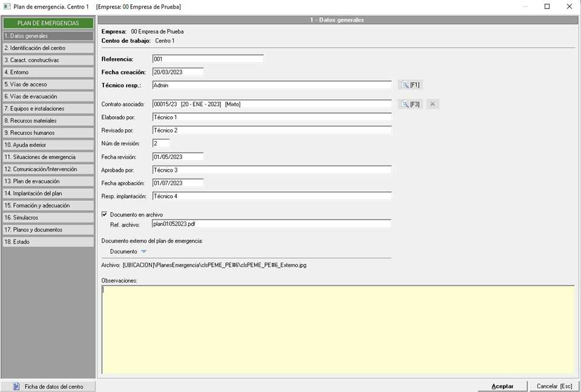Viewport: 581px width, 392px height.
Task: Switch to 6. Vías de evacuación
Action: (48, 96)
